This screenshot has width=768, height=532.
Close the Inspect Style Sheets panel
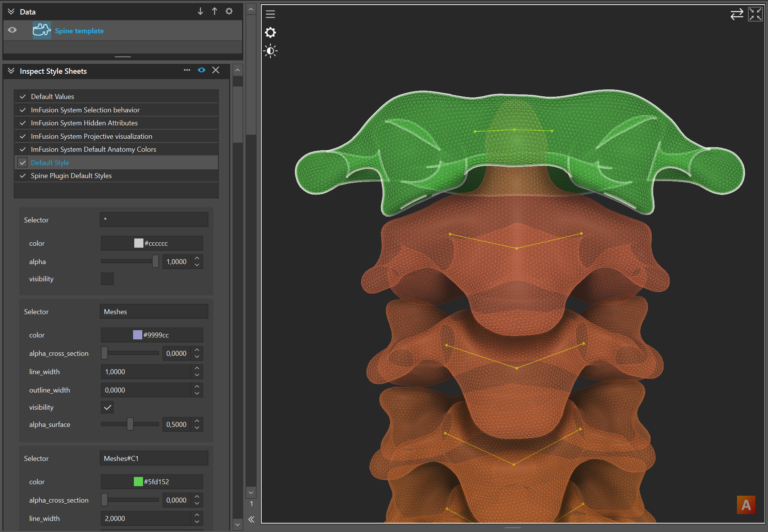pyautogui.click(x=215, y=70)
